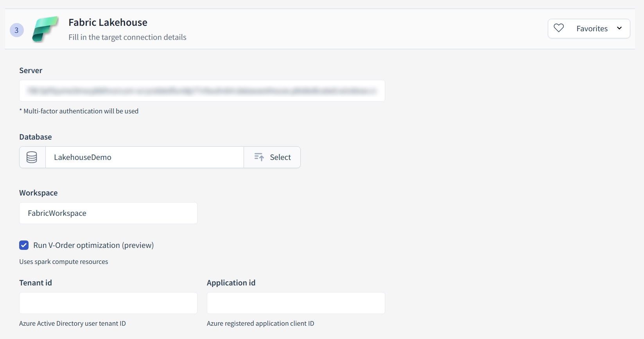Click the Application id label
Image resolution: width=644 pixels, height=339 pixels.
click(231, 283)
